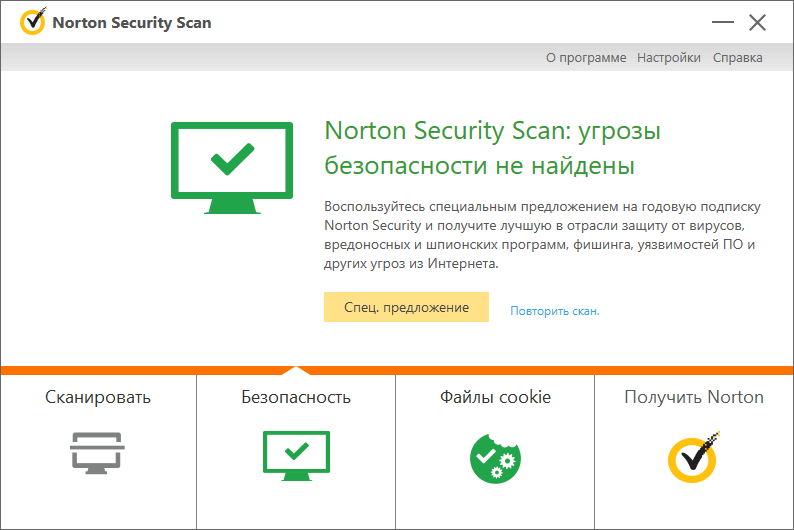Click the Повторить скан link
This screenshot has width=794, height=530.
click(554, 311)
